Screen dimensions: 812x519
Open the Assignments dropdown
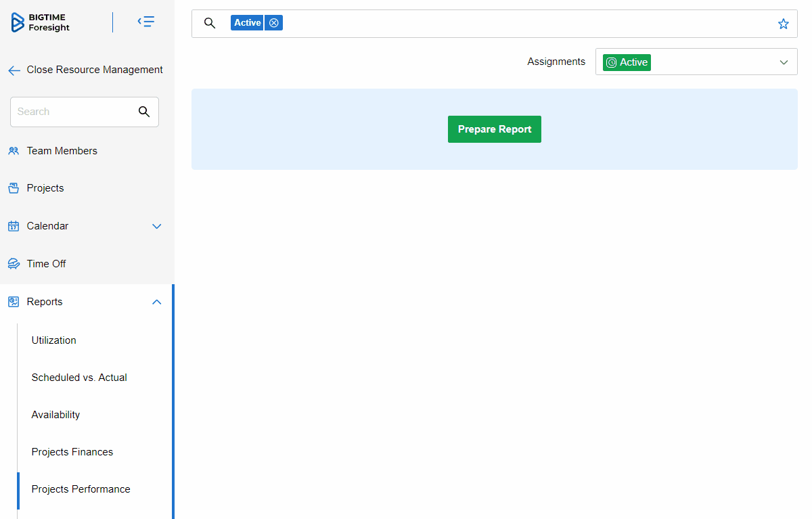click(x=696, y=62)
